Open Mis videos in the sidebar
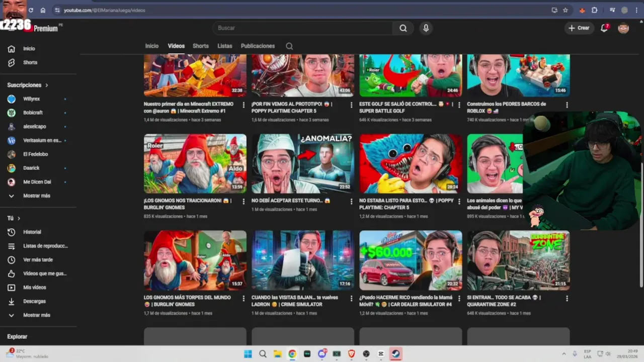The height and width of the screenshot is (362, 644). coord(34,288)
